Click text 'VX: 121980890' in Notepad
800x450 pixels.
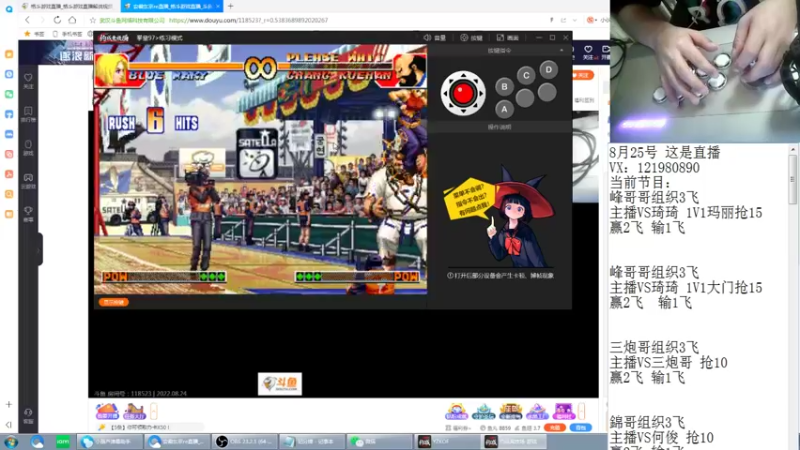pyautogui.click(x=654, y=168)
